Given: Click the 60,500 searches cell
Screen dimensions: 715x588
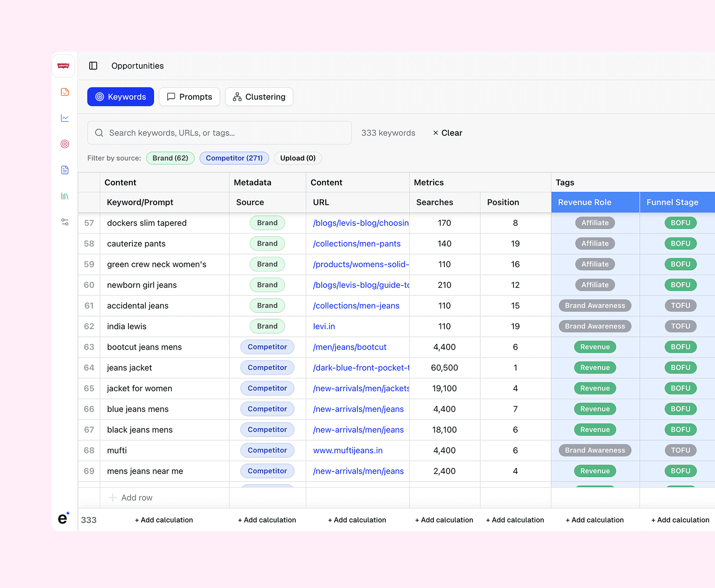Looking at the screenshot, I should 444,368.
